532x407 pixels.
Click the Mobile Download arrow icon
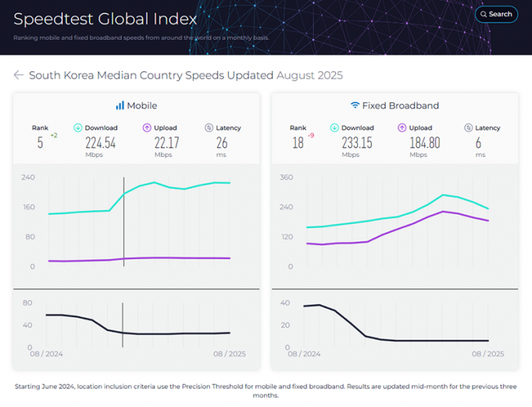pos(78,127)
